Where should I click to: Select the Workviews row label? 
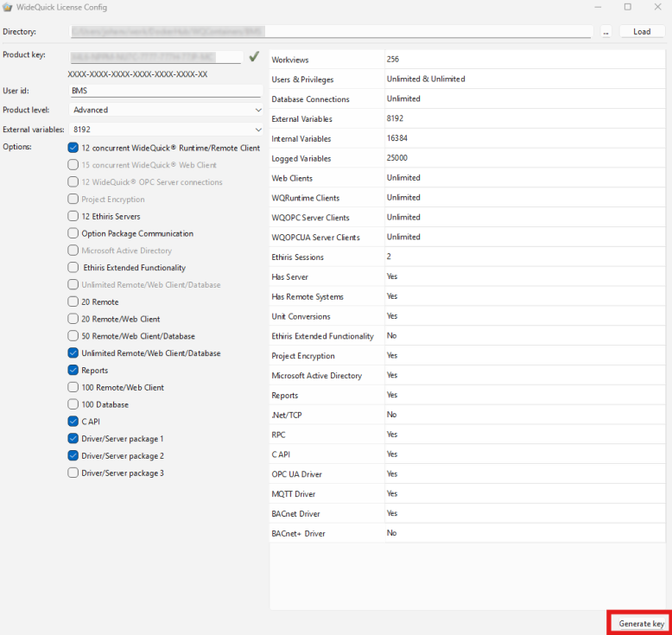coord(290,60)
